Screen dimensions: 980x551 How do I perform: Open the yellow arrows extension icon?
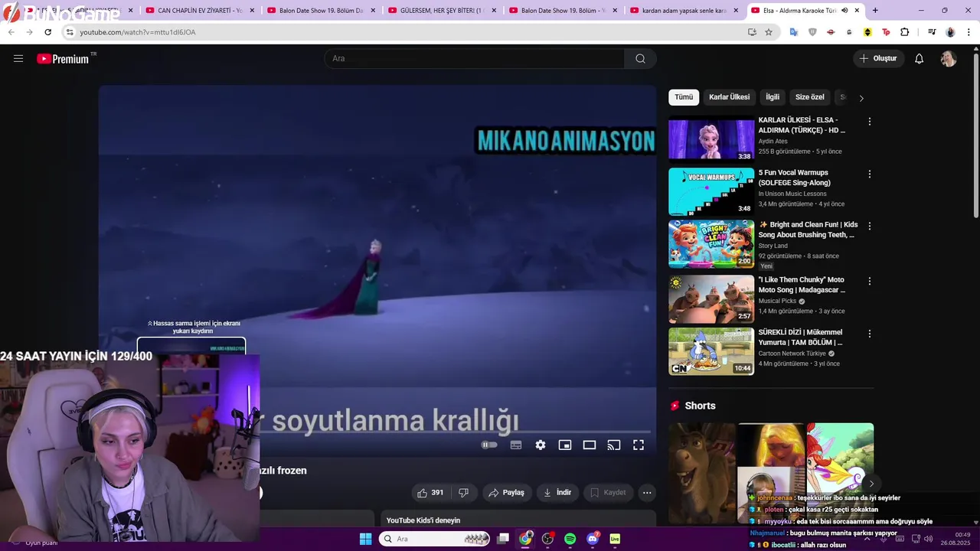pos(867,32)
